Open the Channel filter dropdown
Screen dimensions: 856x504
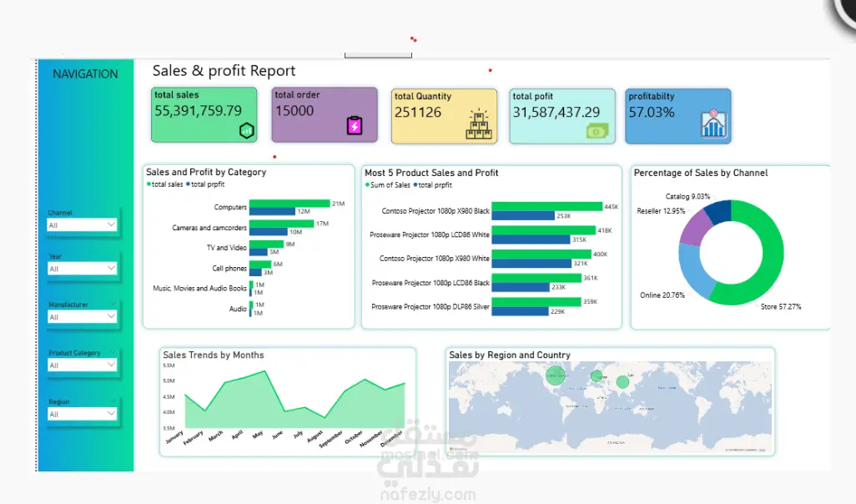point(82,224)
